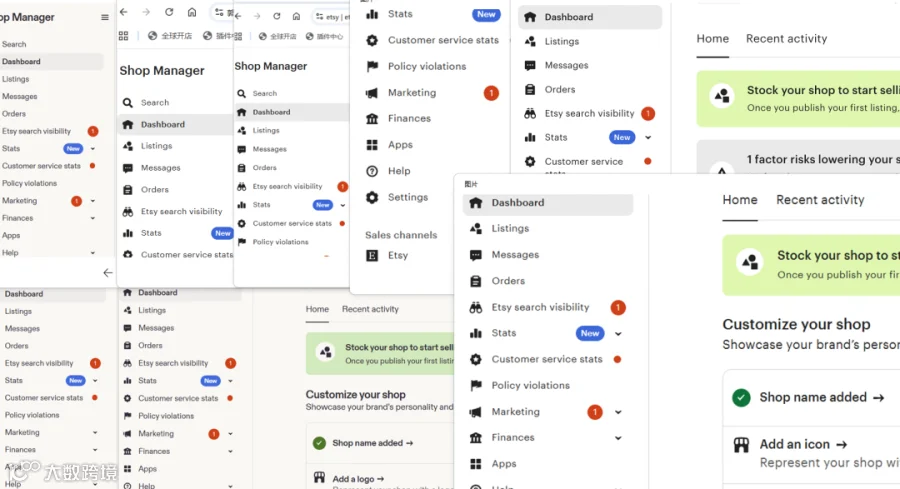
Task: Click the 插件中心 bookmark in the browser toolbar
Action: tap(325, 36)
